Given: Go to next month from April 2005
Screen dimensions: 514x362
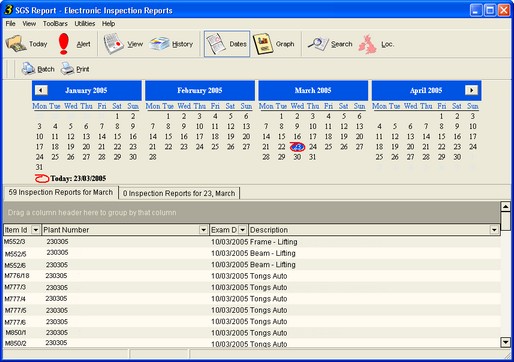Looking at the screenshot, I should click(471, 90).
